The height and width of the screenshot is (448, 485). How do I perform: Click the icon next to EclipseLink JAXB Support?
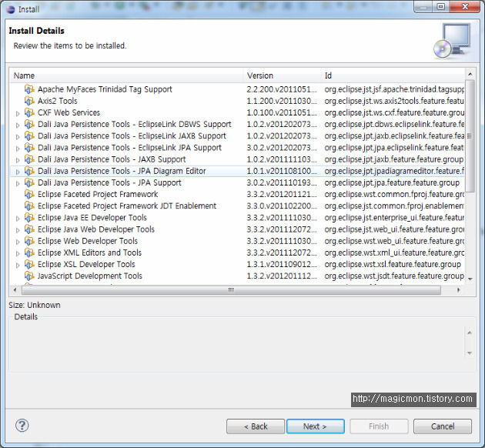[x=29, y=136]
